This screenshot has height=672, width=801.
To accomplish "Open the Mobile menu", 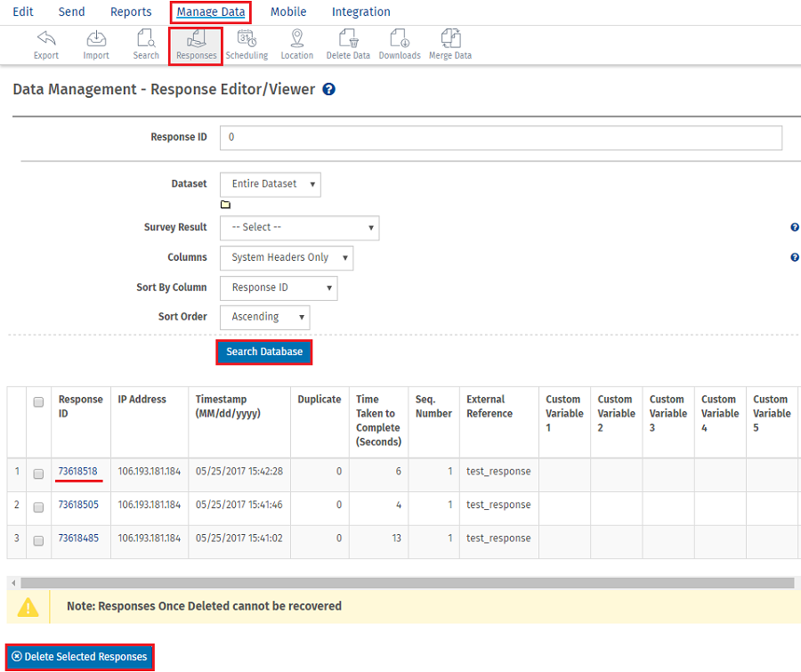I will pos(288,12).
